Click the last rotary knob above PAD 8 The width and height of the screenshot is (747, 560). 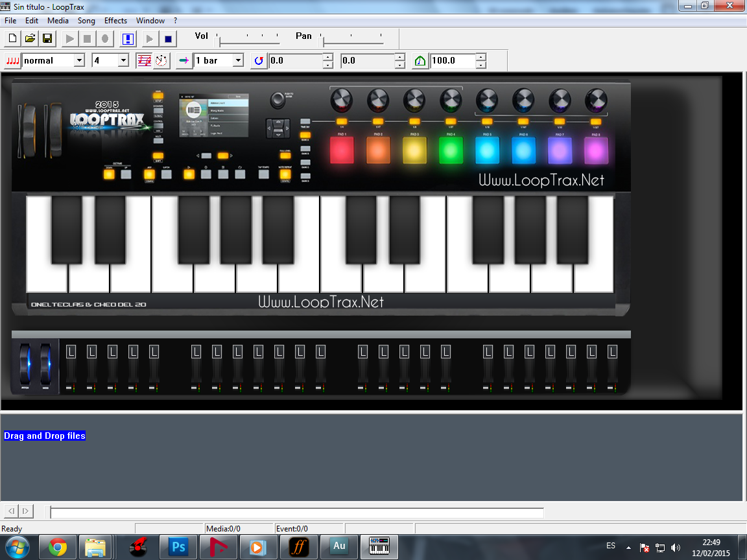596,100
